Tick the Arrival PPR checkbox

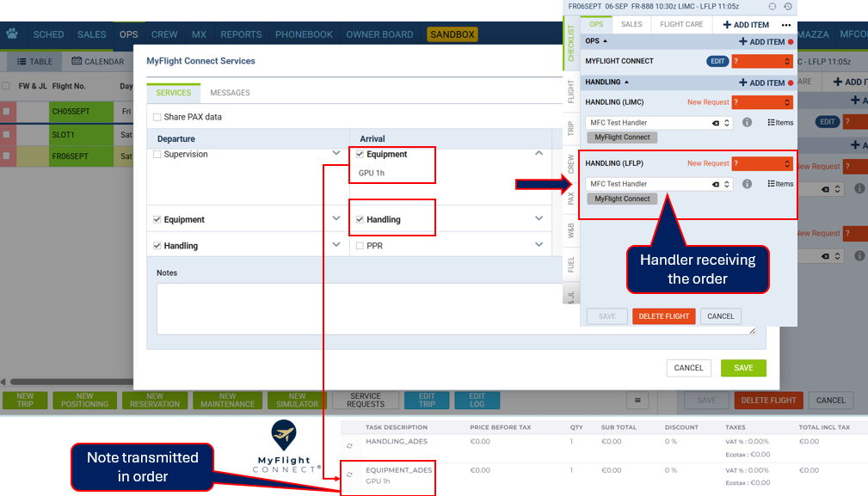tap(360, 246)
